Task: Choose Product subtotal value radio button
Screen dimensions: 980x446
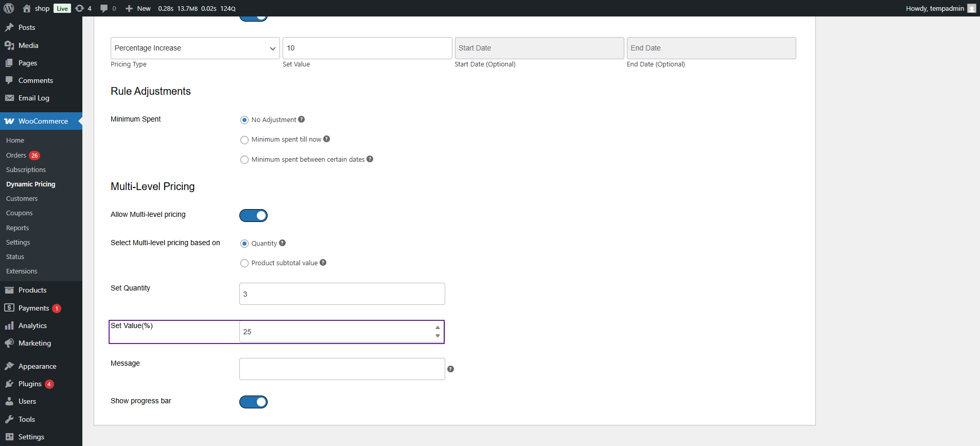Action: [244, 263]
